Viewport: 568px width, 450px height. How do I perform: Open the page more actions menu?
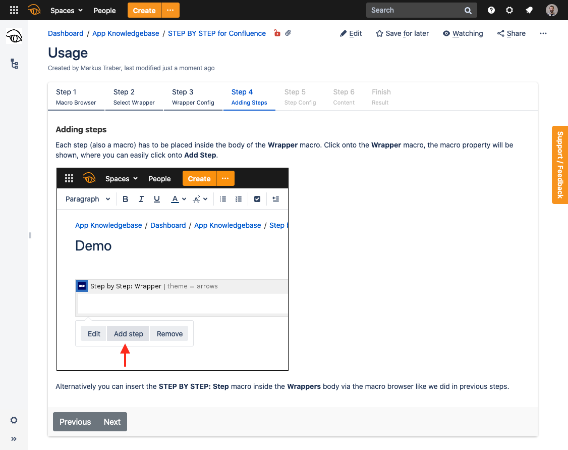[x=543, y=33]
